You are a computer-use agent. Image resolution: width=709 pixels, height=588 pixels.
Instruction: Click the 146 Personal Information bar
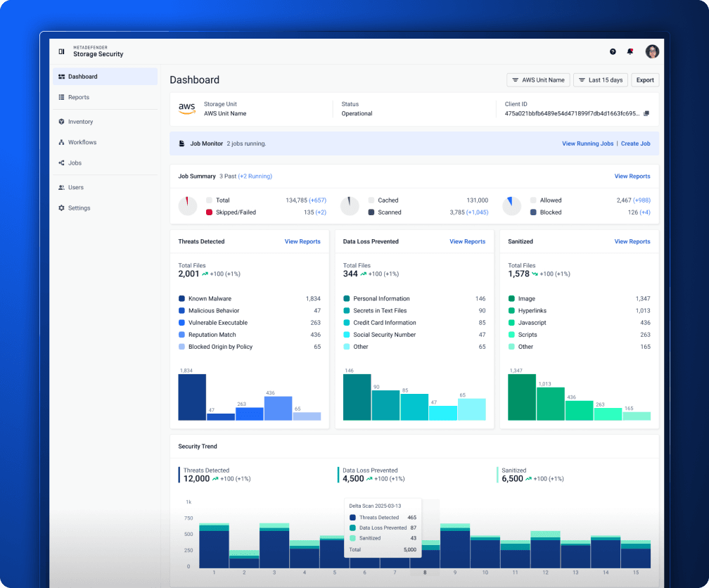[x=357, y=397]
